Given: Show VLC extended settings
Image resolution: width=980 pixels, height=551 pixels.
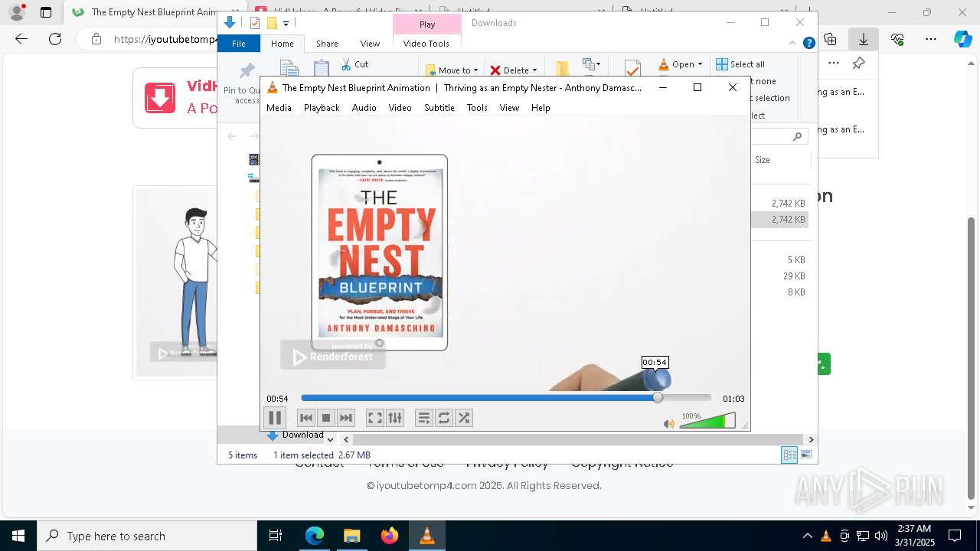Looking at the screenshot, I should pyautogui.click(x=394, y=418).
